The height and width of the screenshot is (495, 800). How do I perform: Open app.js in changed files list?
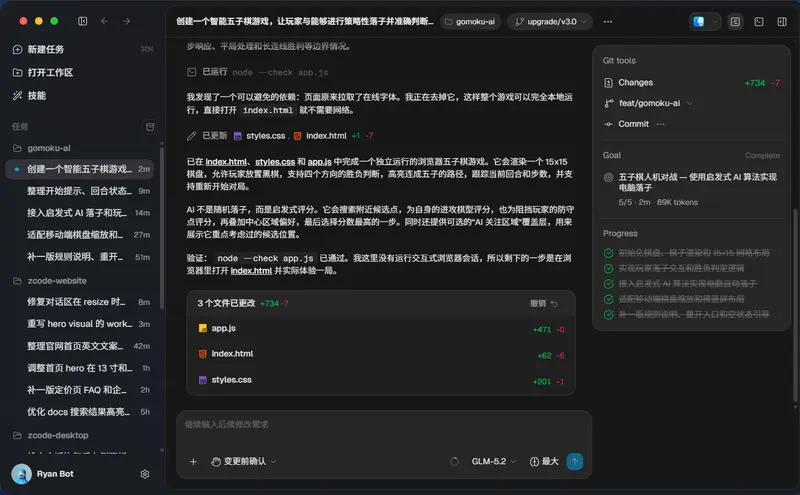[x=381, y=329]
